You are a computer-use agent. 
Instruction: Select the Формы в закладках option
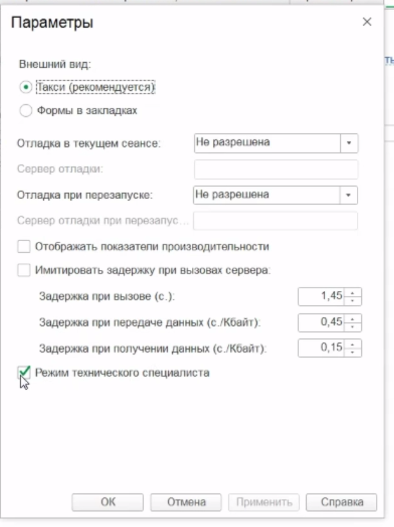coord(26,111)
